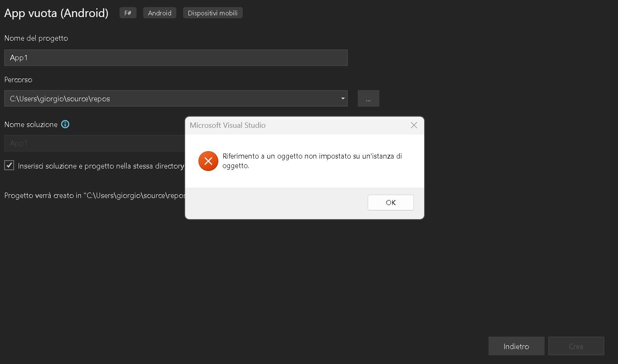Click the F# language tag
The width and height of the screenshot is (618, 364).
[128, 13]
